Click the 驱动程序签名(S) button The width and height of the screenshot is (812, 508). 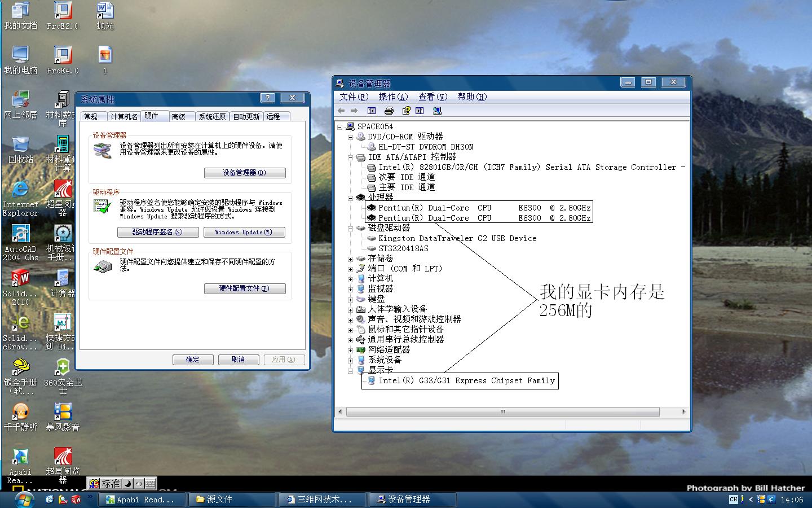point(158,232)
